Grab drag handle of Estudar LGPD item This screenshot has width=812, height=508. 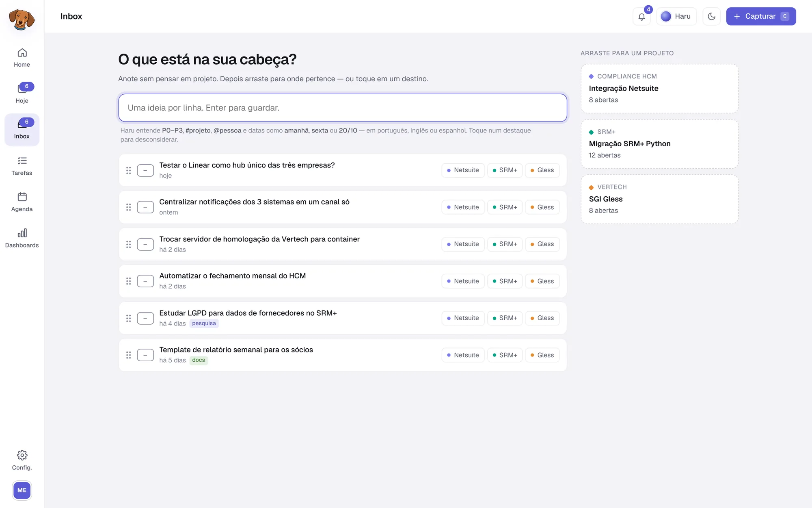[128, 318]
